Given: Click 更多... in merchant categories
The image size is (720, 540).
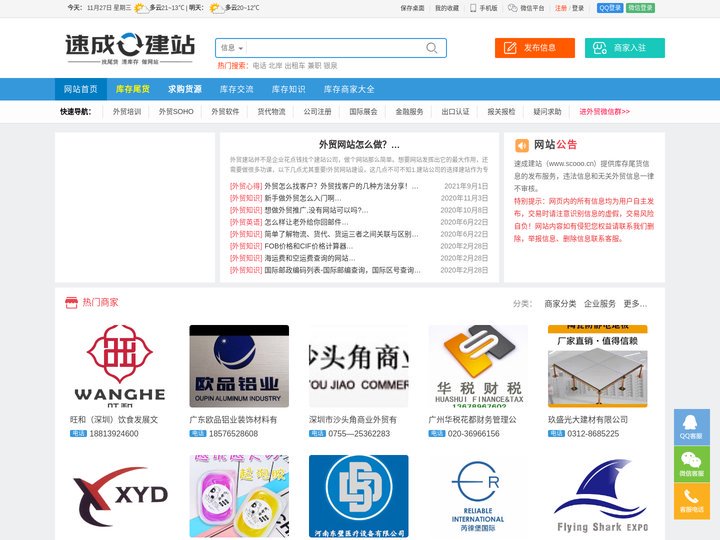Looking at the screenshot, I should [x=635, y=304].
